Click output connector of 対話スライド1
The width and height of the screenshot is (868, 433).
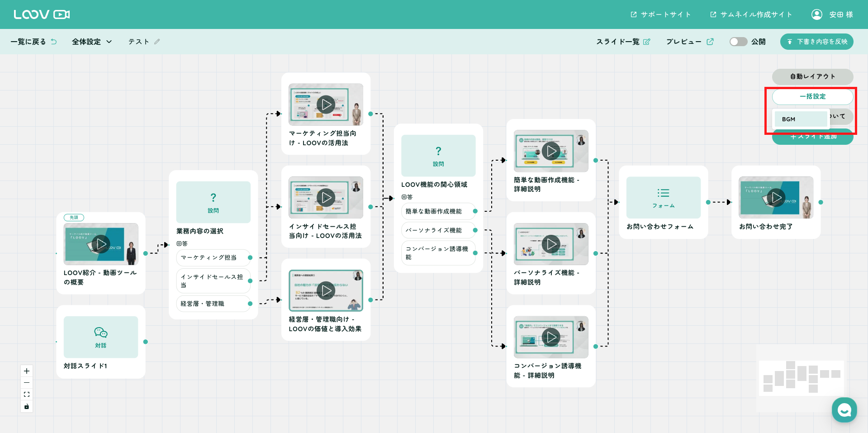pos(146,342)
